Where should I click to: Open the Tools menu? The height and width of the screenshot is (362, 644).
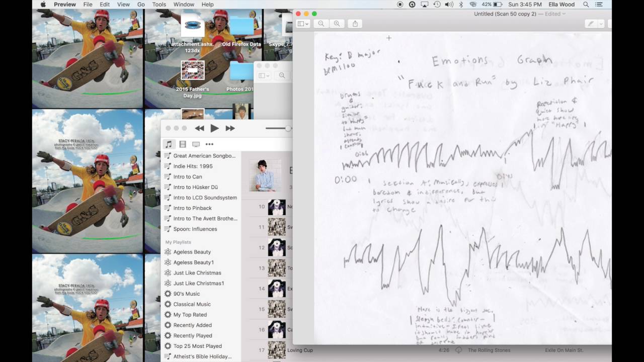[x=159, y=5]
